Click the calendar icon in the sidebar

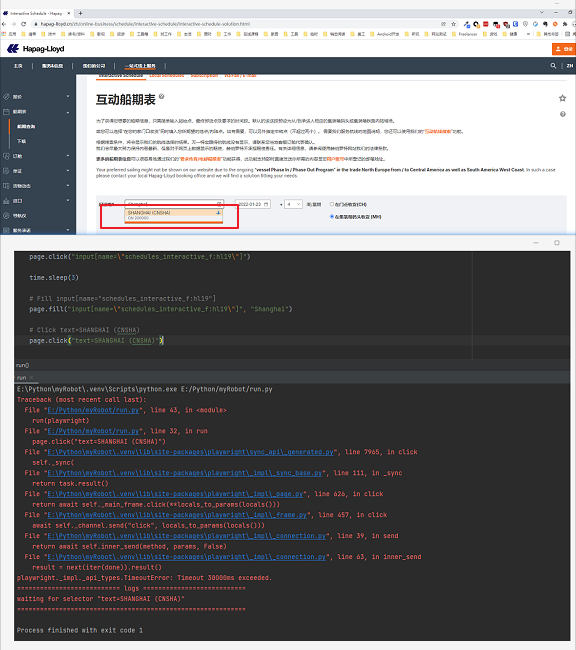click(6, 112)
